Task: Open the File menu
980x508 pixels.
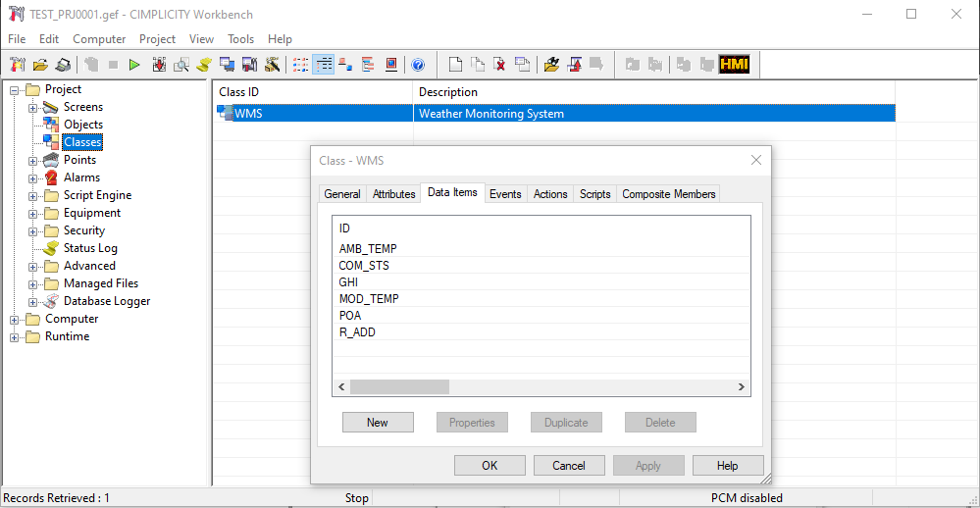Action: (x=17, y=39)
